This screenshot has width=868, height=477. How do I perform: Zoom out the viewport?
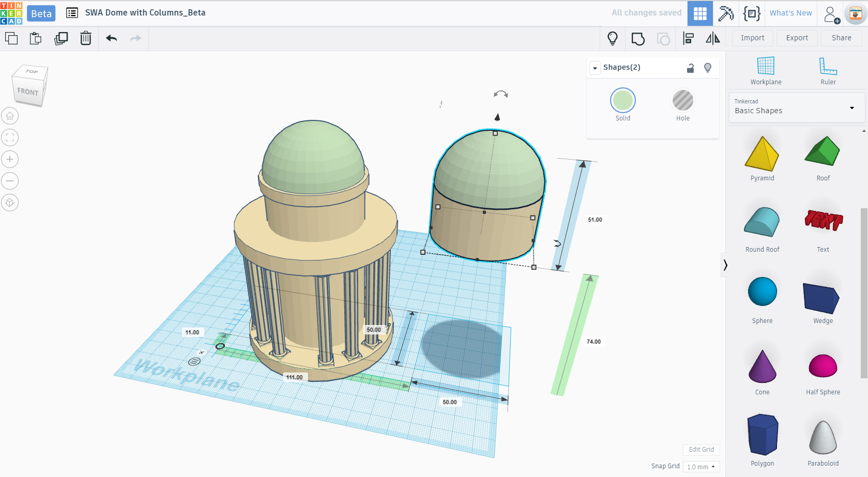coord(10,181)
